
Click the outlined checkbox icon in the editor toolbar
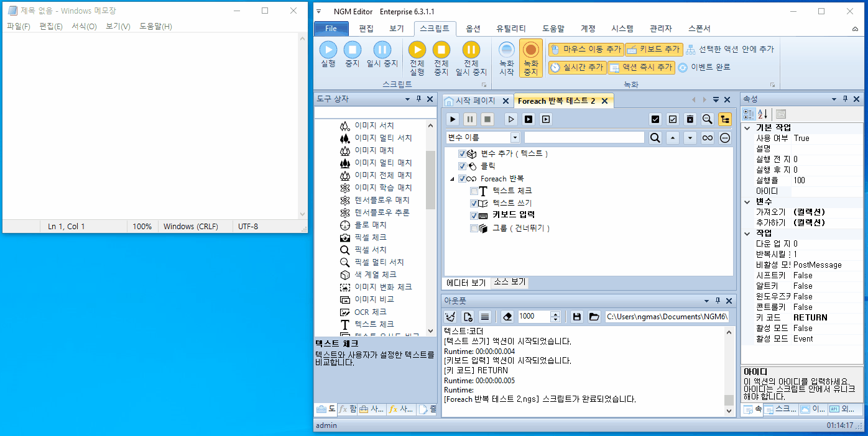coord(673,119)
